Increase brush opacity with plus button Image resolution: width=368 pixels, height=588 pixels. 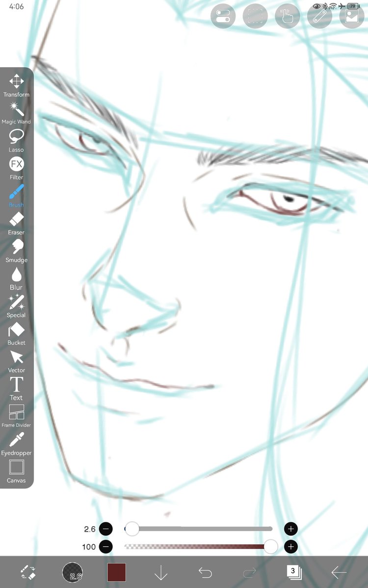(291, 546)
